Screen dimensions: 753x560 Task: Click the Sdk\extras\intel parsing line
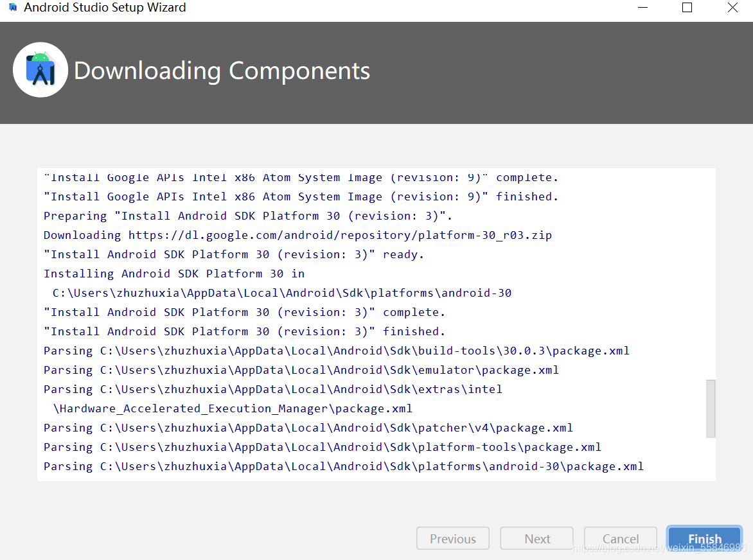click(x=273, y=389)
